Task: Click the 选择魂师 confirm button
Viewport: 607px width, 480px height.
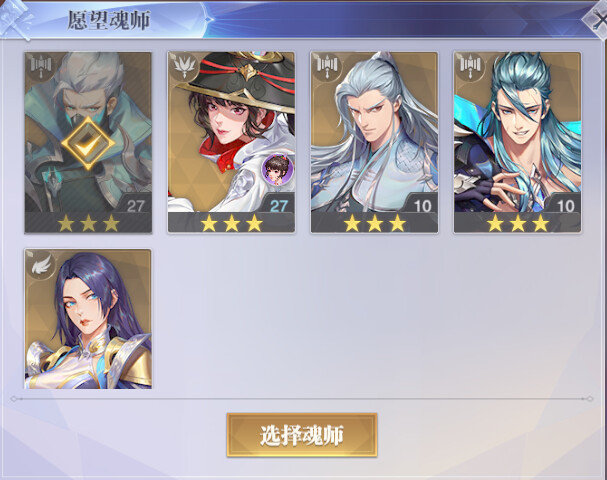Action: click(x=302, y=435)
